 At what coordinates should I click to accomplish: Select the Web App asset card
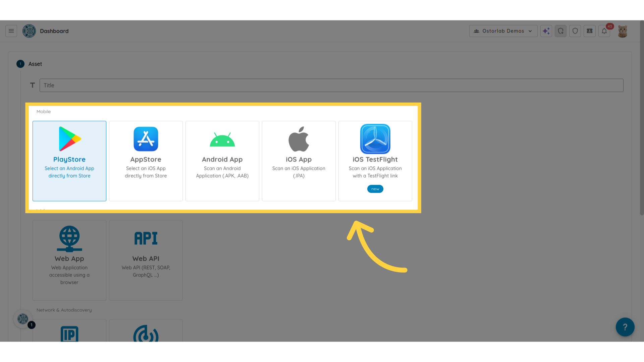(x=69, y=260)
